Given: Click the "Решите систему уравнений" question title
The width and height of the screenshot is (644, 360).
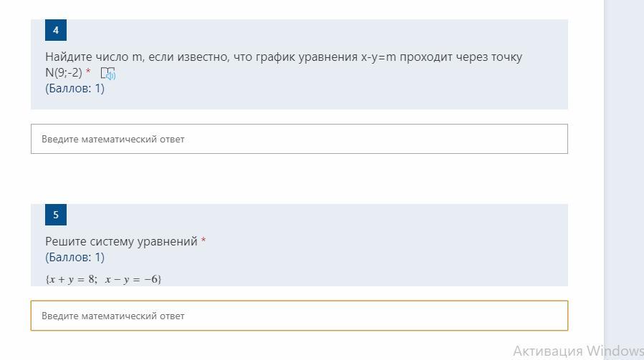Looking at the screenshot, I should click(121, 241).
